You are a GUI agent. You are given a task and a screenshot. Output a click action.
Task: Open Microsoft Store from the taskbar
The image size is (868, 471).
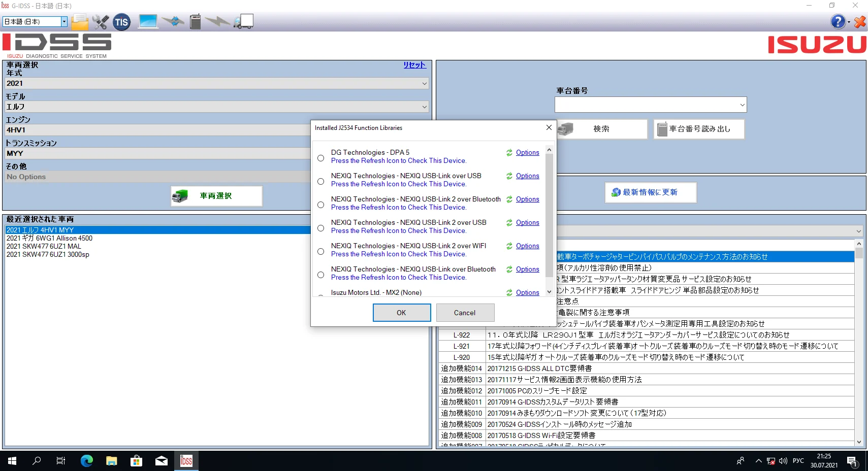[x=136, y=461]
